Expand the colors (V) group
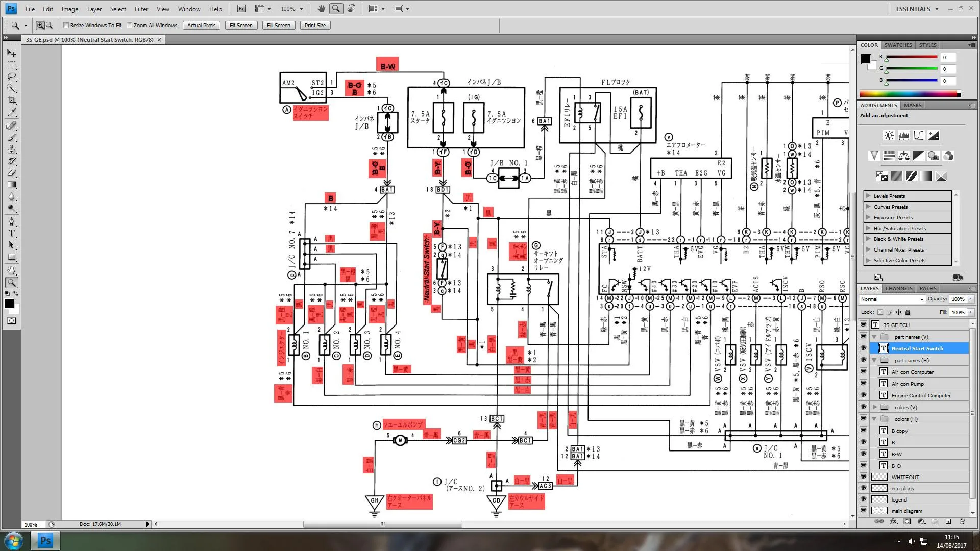Image resolution: width=980 pixels, height=551 pixels. [x=874, y=407]
